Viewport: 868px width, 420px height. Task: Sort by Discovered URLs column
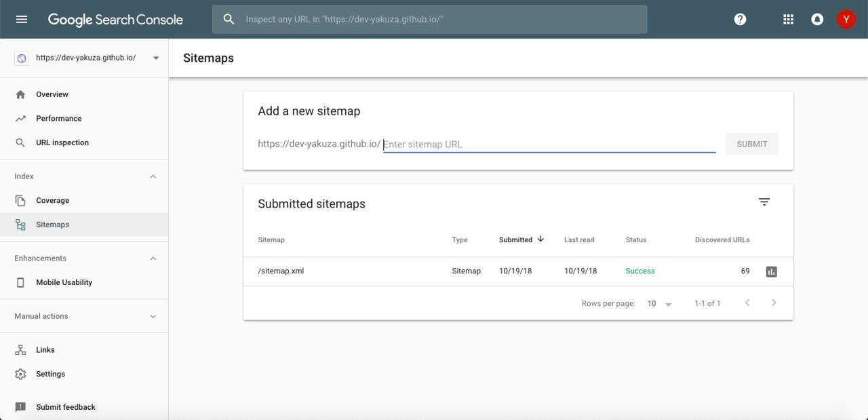coord(722,240)
